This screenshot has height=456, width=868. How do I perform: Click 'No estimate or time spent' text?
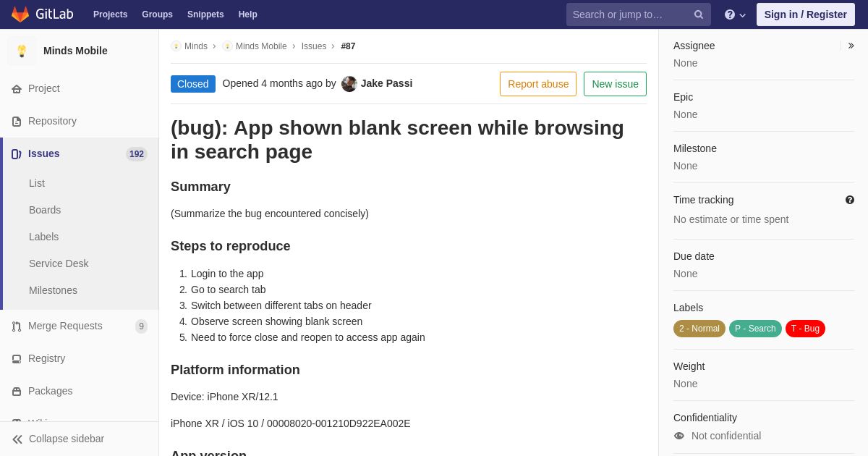coord(731,219)
